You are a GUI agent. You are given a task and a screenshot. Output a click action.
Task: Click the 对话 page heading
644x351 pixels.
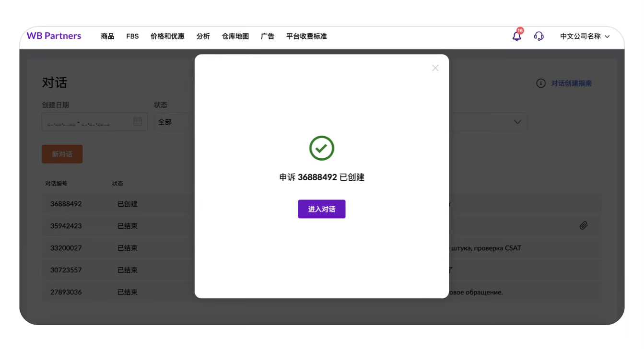click(x=55, y=82)
